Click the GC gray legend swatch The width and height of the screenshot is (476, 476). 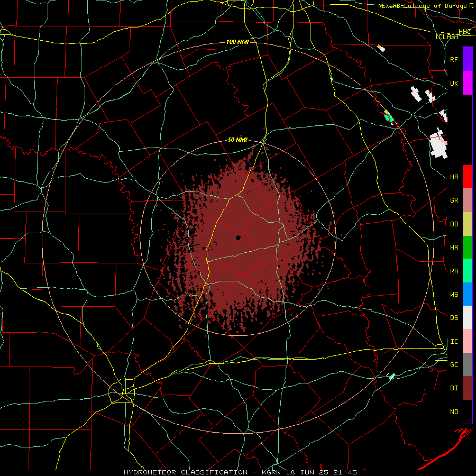[x=467, y=364]
